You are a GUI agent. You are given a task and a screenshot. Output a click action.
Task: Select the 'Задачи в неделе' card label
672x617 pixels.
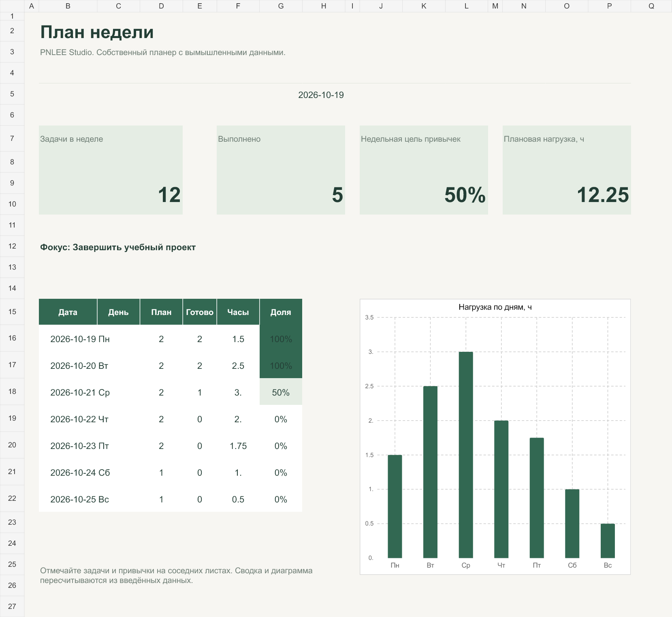[x=72, y=139]
